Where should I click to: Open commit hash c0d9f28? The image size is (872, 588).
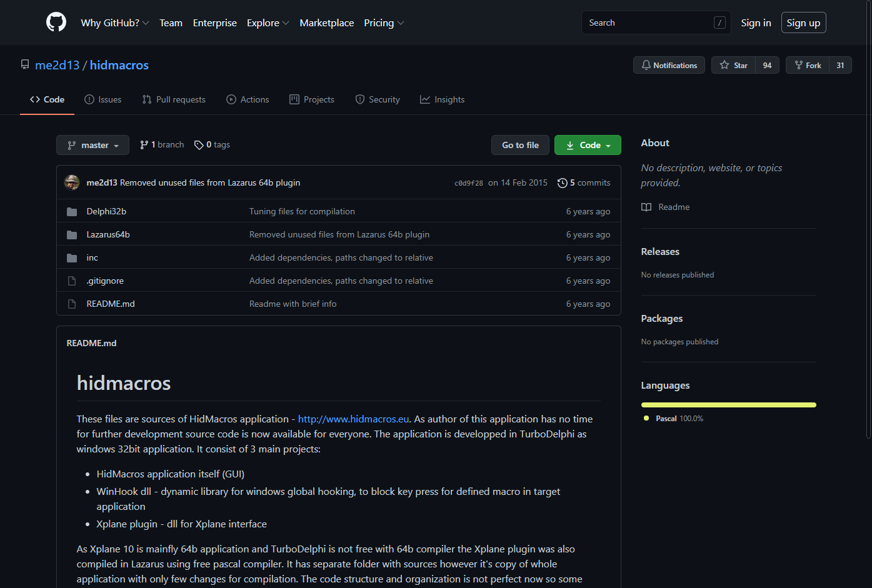[x=469, y=183]
